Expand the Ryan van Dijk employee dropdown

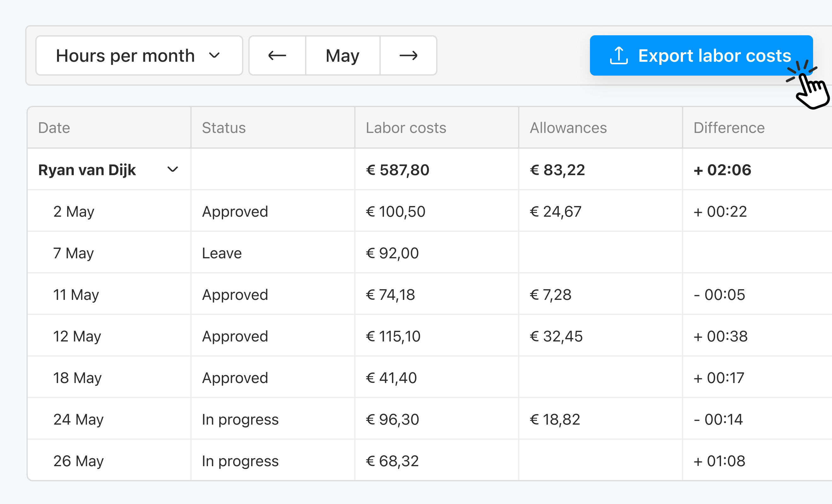(173, 170)
